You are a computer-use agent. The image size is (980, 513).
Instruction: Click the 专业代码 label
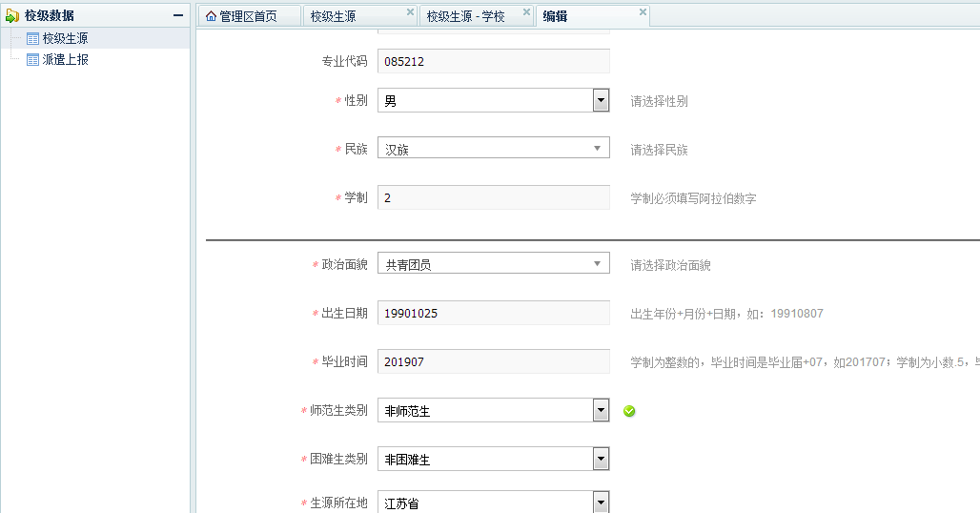[x=344, y=61]
